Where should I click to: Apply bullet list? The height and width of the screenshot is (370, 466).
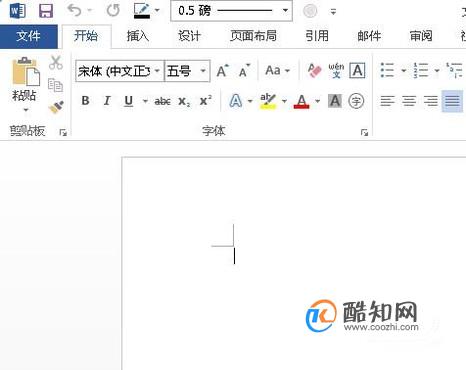pos(387,70)
